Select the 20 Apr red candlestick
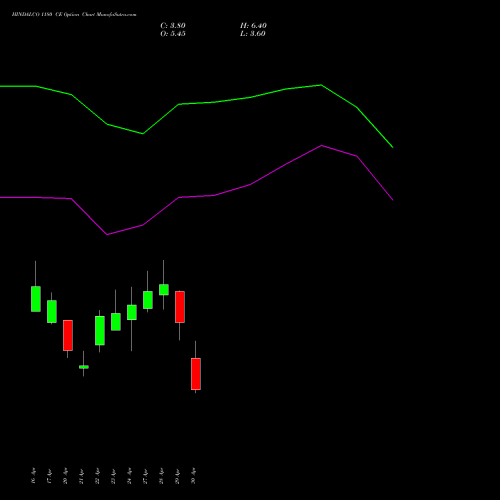Screen dimensions: 500x500 pos(68,335)
